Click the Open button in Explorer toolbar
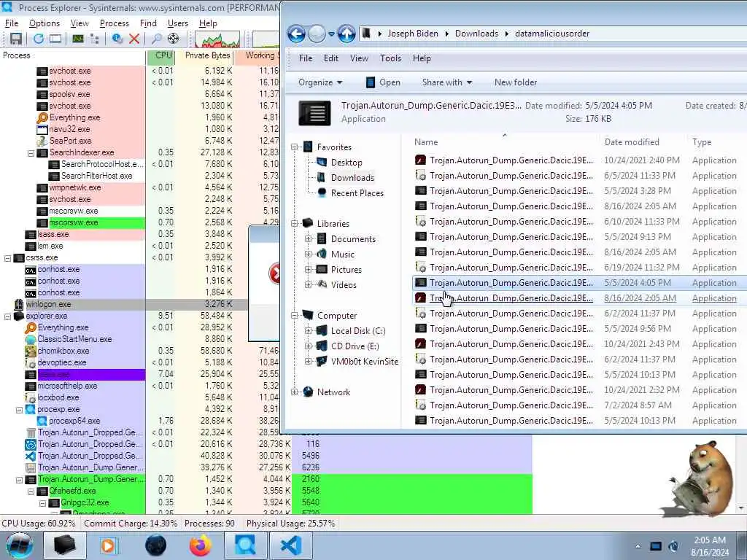 point(383,82)
